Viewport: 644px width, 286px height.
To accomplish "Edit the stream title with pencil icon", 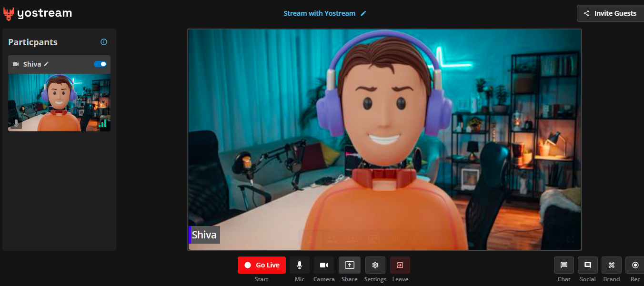I will (x=363, y=13).
